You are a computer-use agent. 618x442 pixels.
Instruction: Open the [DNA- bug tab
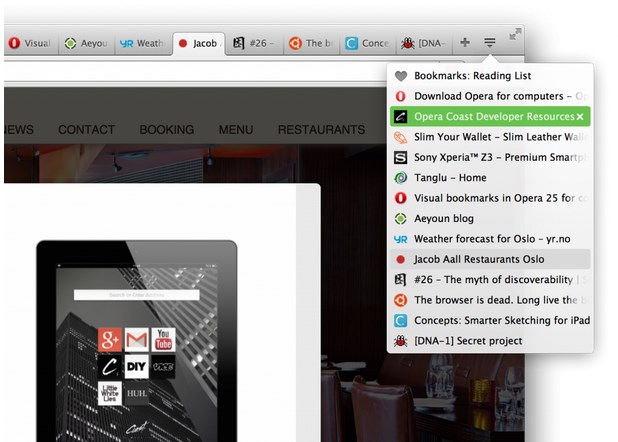pos(423,43)
